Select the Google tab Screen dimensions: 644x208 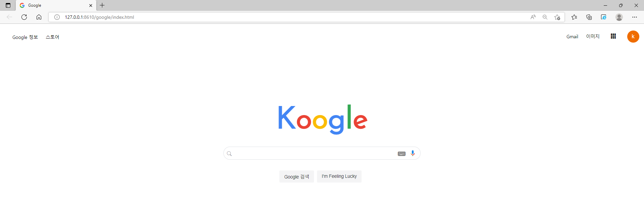point(54,5)
